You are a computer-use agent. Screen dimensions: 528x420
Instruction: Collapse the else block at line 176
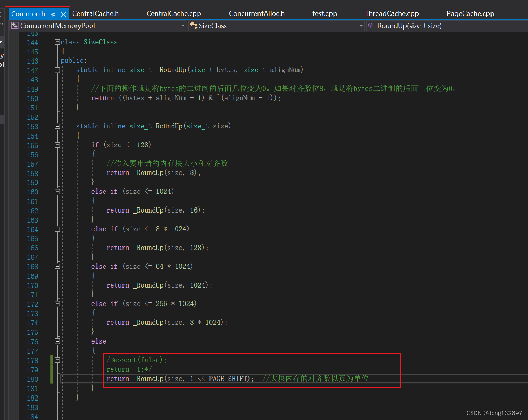[x=57, y=341]
